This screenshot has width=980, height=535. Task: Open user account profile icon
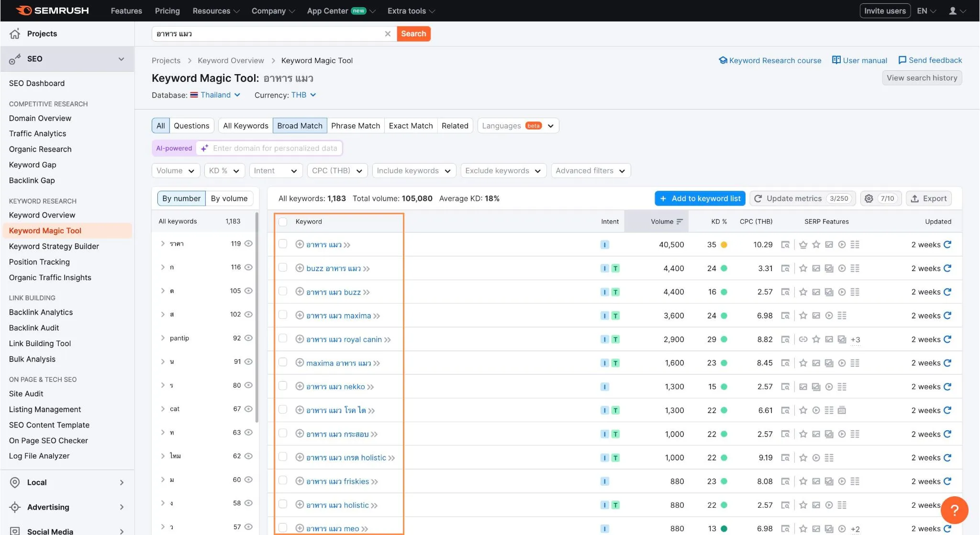tap(953, 11)
